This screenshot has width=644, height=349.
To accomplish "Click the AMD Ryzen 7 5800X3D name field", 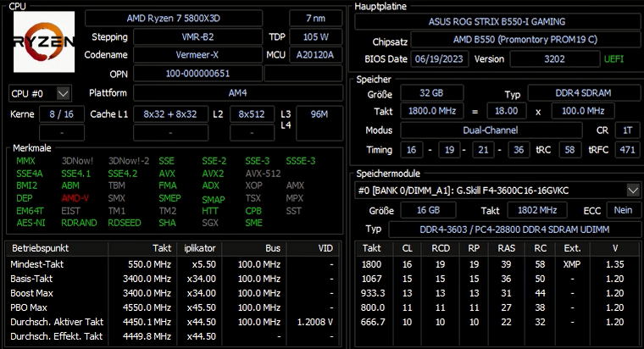I will (x=174, y=19).
